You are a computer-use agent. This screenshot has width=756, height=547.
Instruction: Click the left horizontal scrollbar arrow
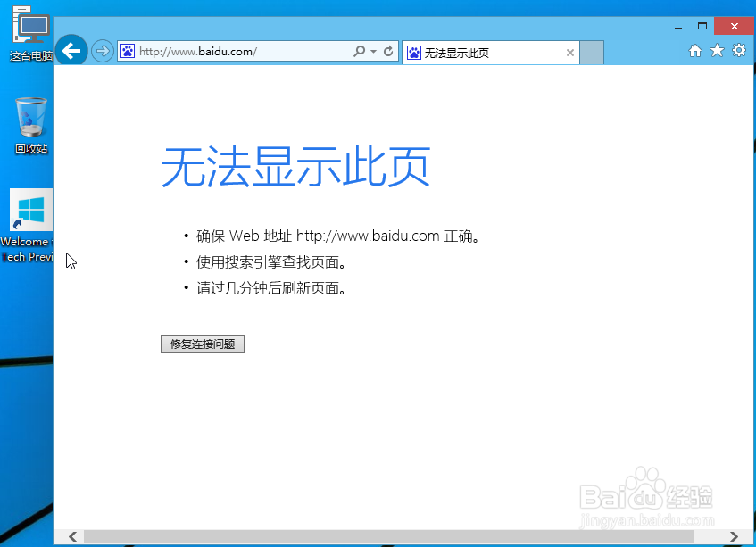pyautogui.click(x=72, y=536)
